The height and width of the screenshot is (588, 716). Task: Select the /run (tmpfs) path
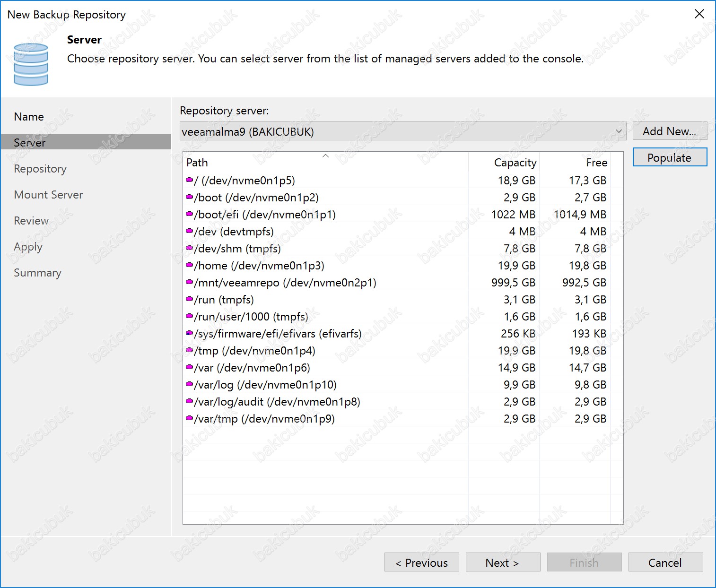coord(224,300)
